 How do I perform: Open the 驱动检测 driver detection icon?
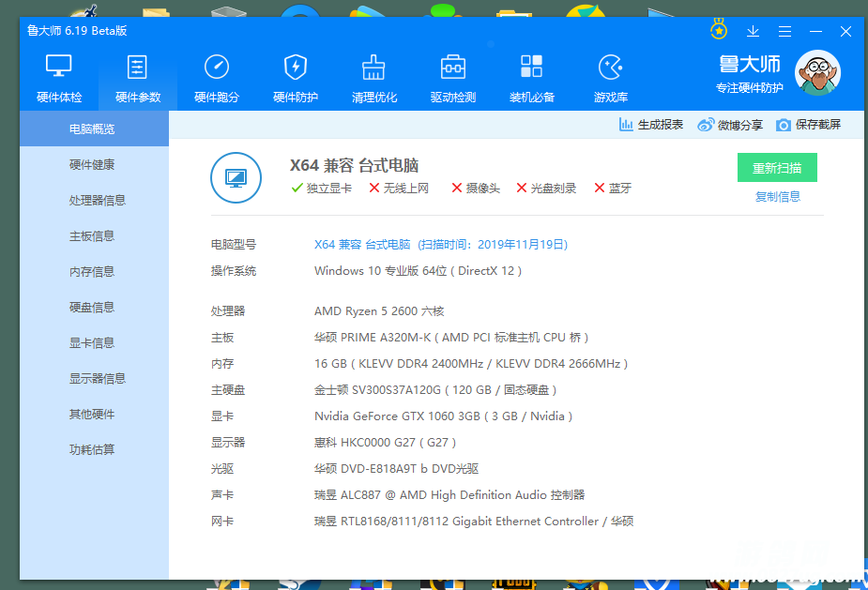(x=453, y=68)
